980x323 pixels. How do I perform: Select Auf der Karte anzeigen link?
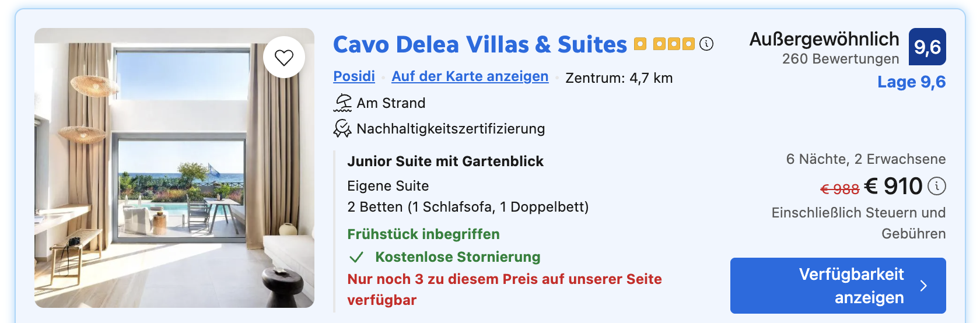470,76
